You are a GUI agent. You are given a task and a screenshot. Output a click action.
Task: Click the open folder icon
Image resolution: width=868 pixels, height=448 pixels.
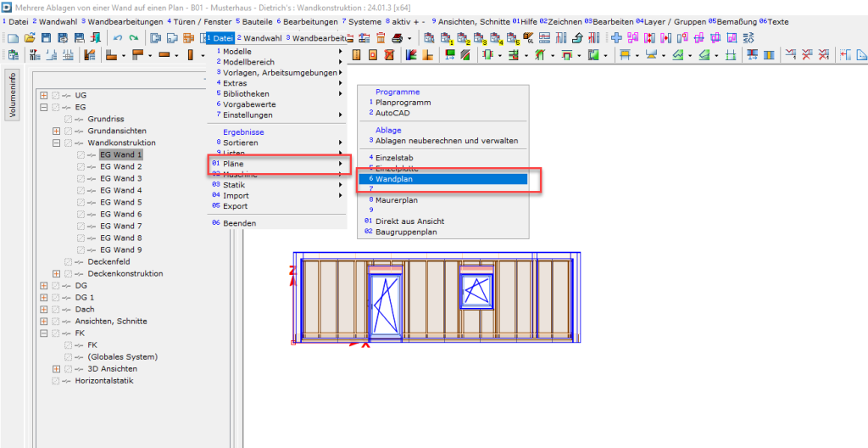tap(30, 38)
